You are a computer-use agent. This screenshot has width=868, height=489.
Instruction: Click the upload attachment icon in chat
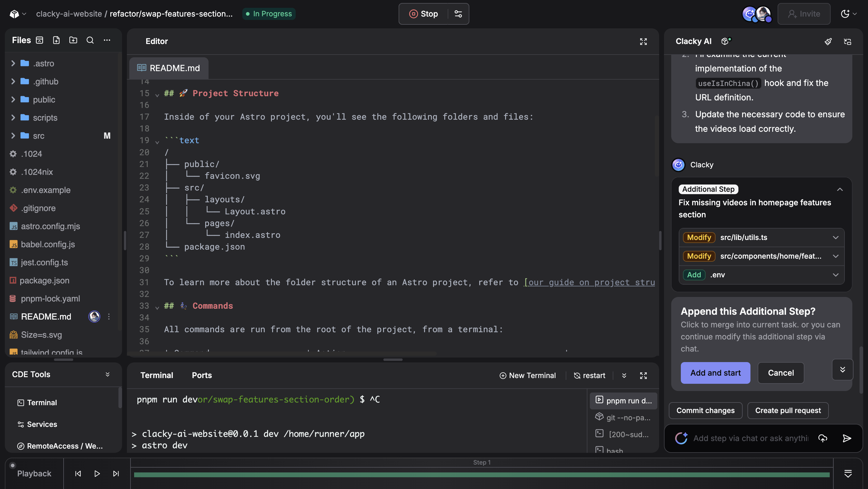(822, 438)
